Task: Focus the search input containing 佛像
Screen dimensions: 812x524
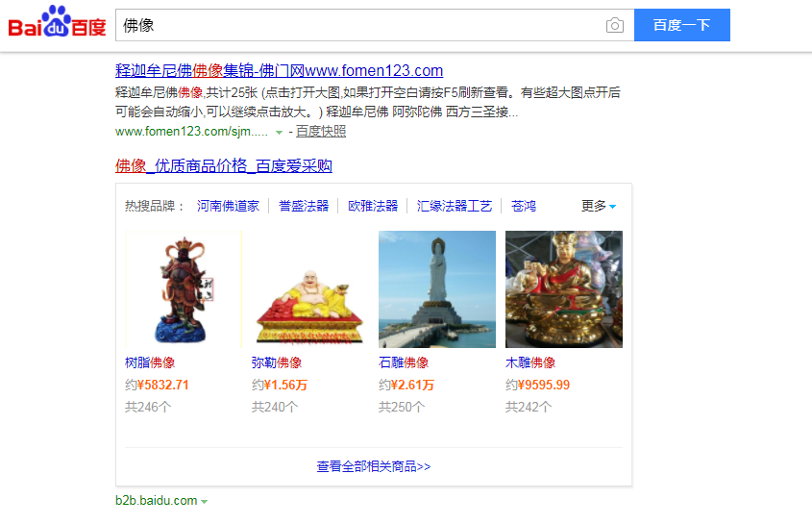Action: click(x=359, y=25)
